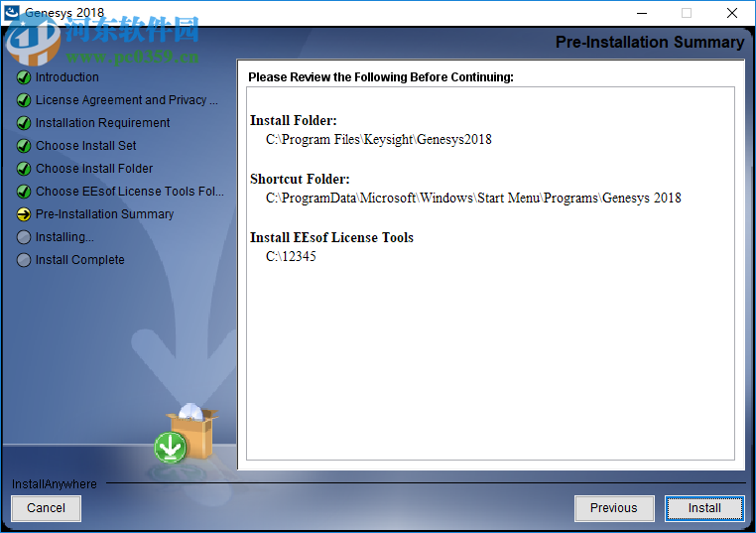Minimize the Genesys 2018 installer window

(x=642, y=13)
